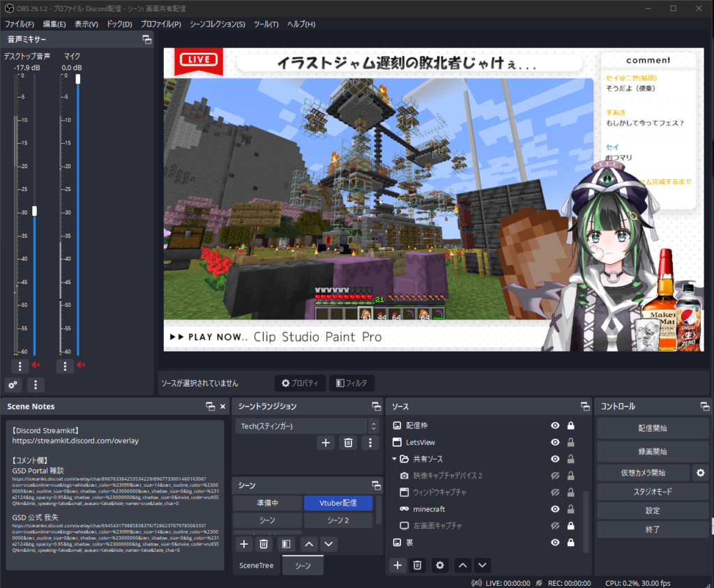714x588 pixels.
Task: Mute デスクトップ音声 with speaker icon
Action: 36,365
